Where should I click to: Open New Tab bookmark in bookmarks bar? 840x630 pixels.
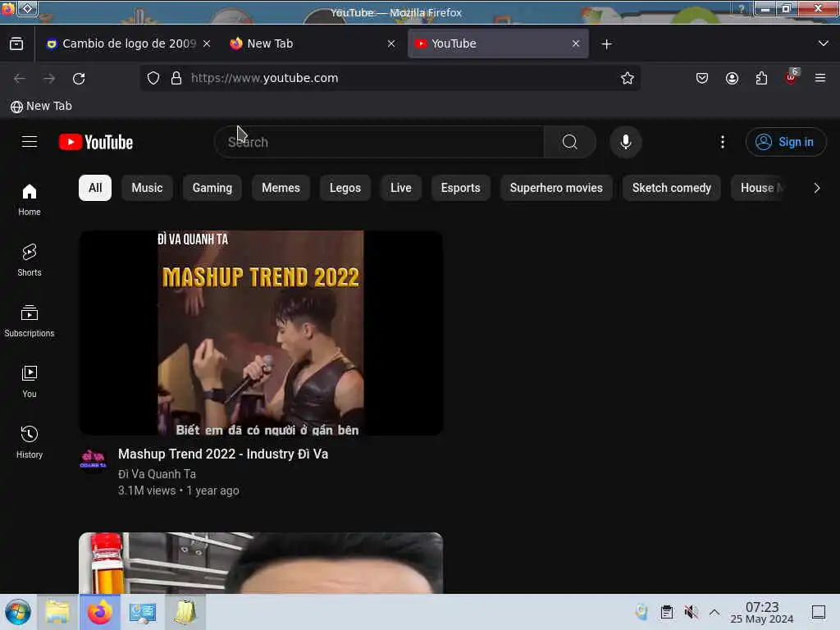pyautogui.click(x=41, y=106)
